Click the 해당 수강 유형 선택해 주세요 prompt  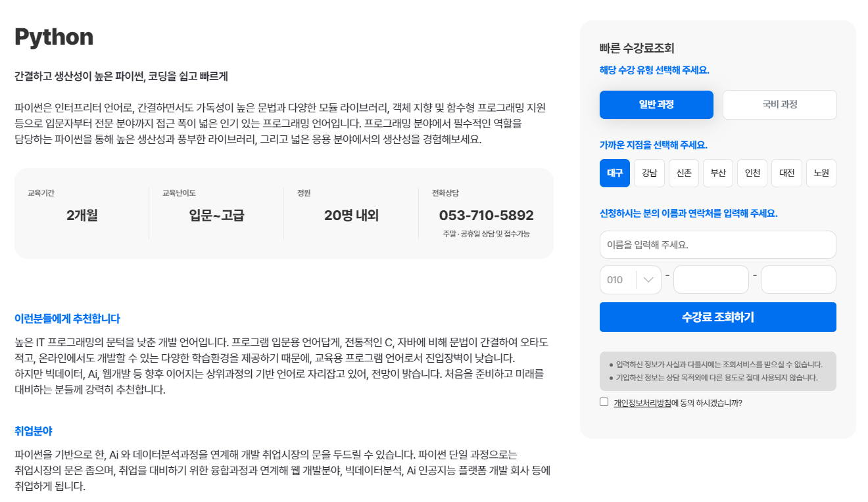point(654,70)
